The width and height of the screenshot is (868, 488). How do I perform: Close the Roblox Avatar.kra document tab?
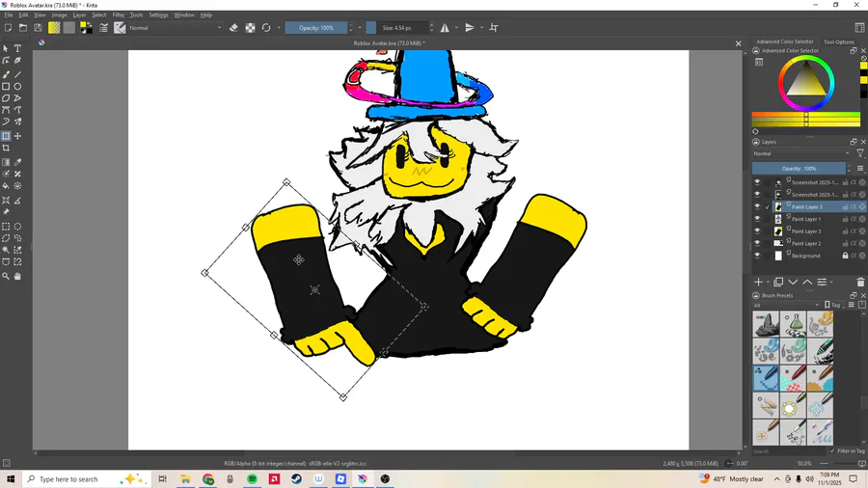[x=738, y=43]
